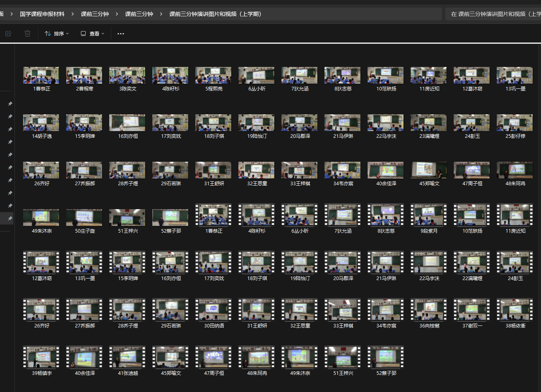This screenshot has height=392, width=541.
Task: Select the 6丛小昕 photo thumbnail
Action: pyautogui.click(x=256, y=75)
